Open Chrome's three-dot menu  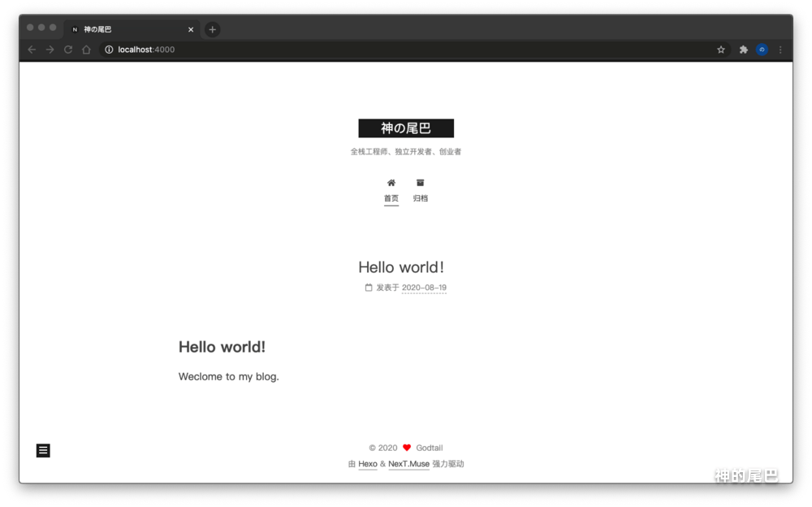pos(780,50)
